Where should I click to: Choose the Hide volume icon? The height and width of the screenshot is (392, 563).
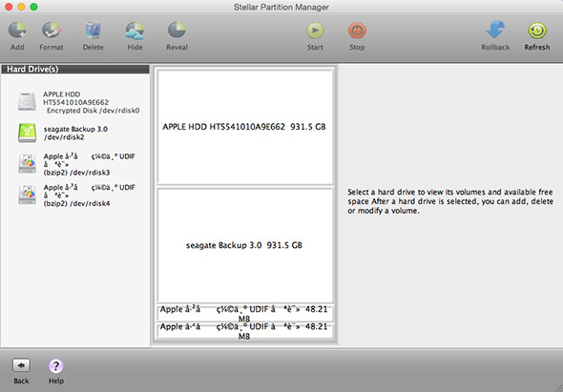135,31
